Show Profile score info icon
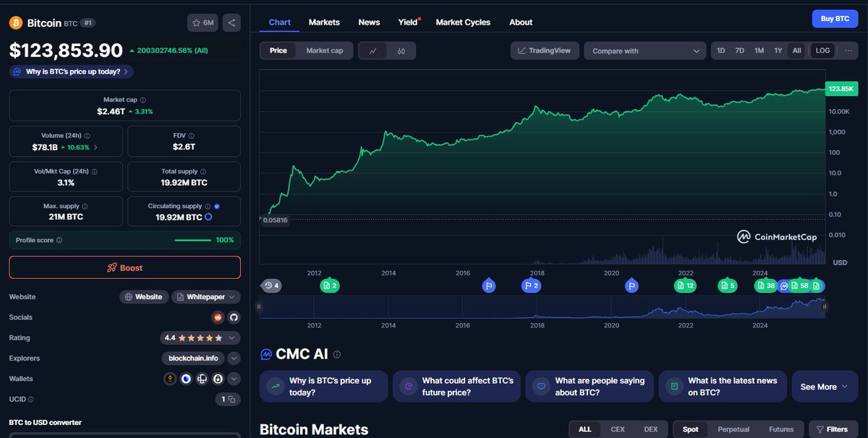Image resolution: width=868 pixels, height=438 pixels. click(59, 240)
